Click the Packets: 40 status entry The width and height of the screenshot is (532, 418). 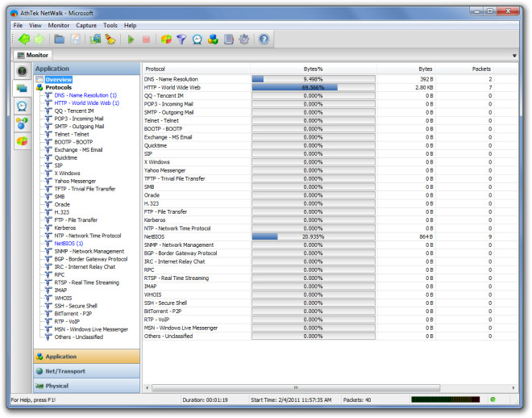click(x=357, y=400)
